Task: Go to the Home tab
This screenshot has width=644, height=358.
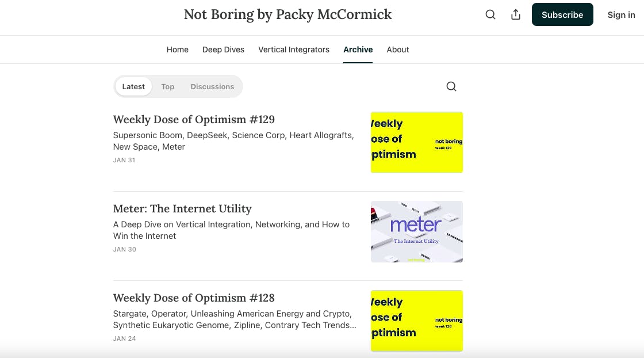Action: pyautogui.click(x=178, y=49)
